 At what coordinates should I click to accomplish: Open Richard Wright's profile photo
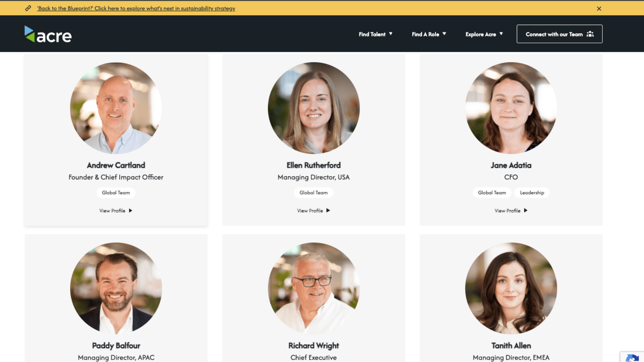[x=314, y=288]
